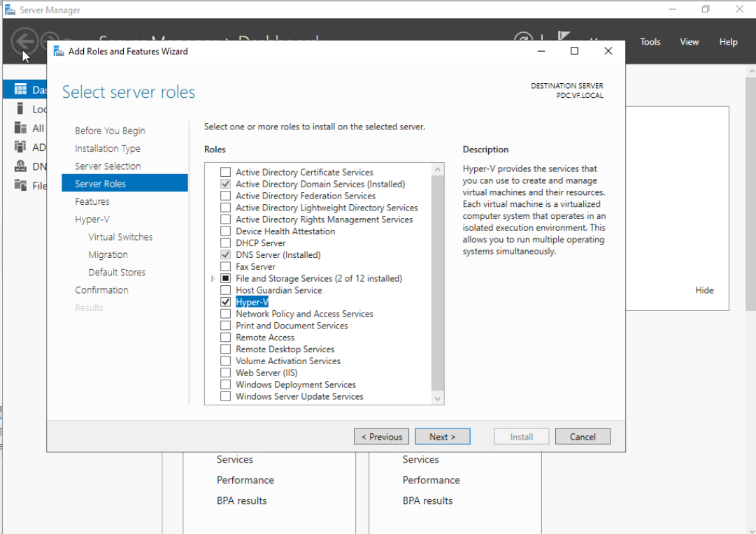Enable the Web Server (IIS) role
The height and width of the screenshot is (534, 756).
coord(225,373)
